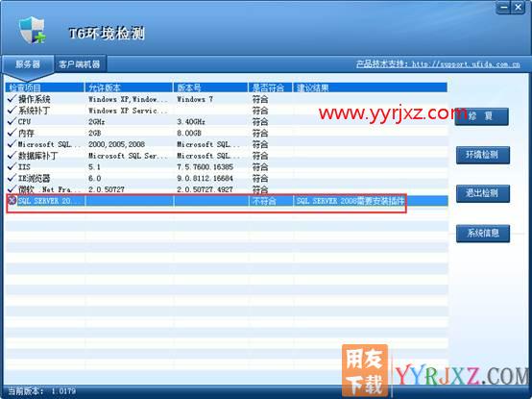The image size is (532, 399).
Task: Switch to the 服务器 tab
Action: click(28, 64)
